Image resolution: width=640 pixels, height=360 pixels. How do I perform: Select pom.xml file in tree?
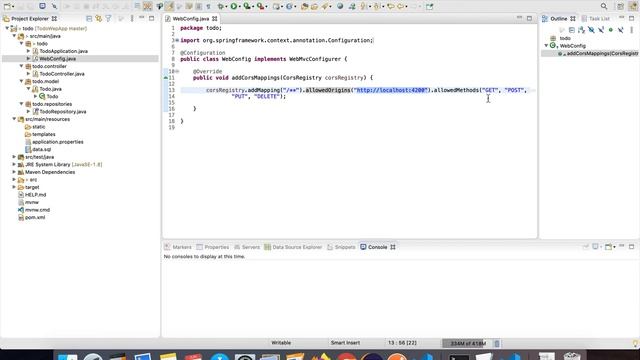click(35, 217)
